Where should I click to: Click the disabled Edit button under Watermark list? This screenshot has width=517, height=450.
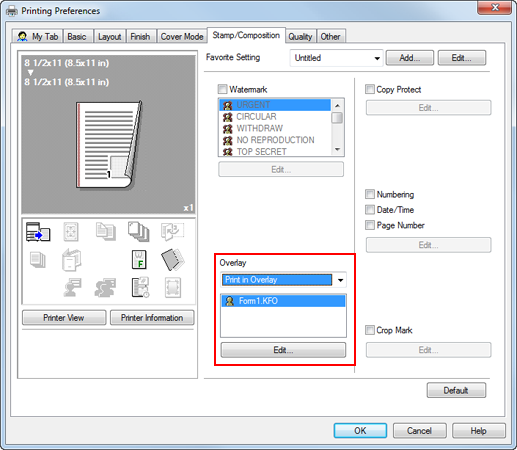(x=281, y=169)
